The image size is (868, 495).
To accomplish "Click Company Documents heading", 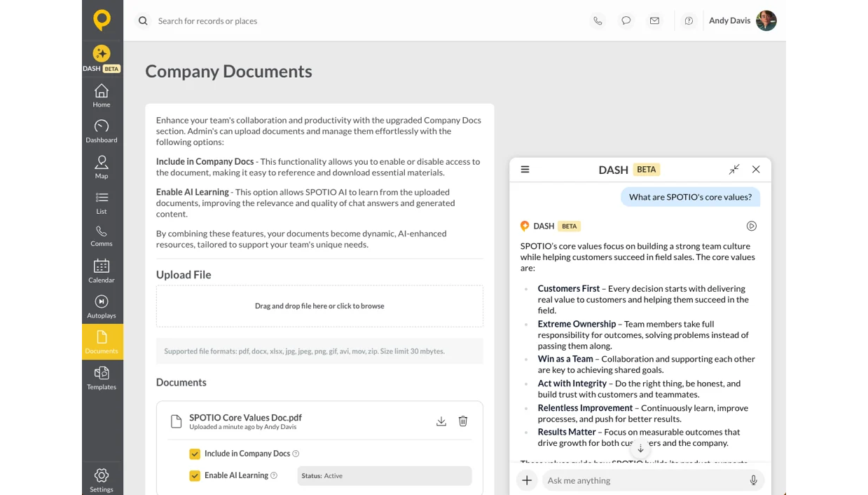I will click(x=228, y=71).
